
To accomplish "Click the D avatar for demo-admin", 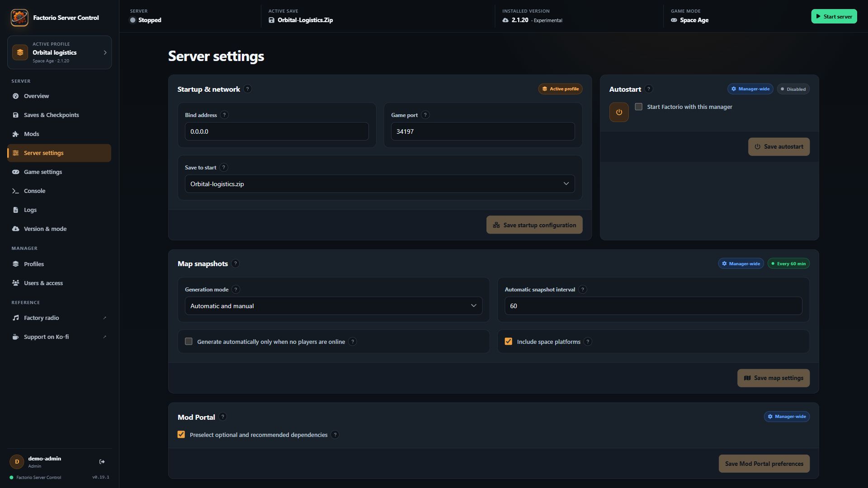I will 17,462.
